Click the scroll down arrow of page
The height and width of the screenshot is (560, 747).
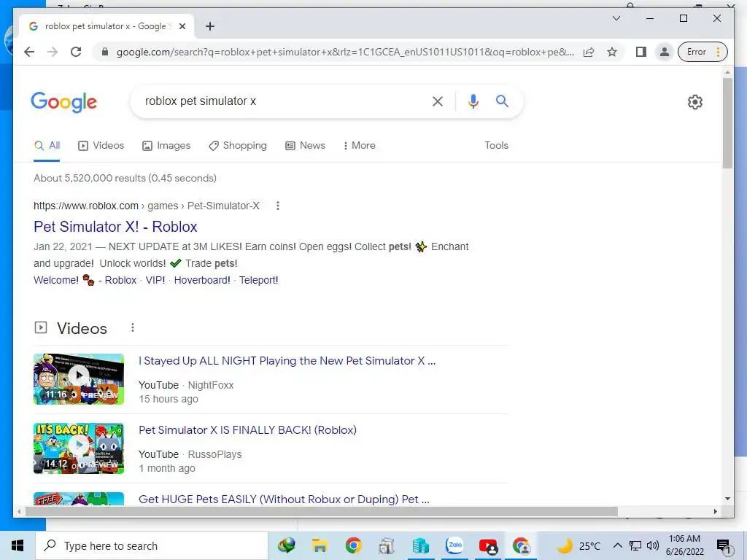(x=727, y=499)
